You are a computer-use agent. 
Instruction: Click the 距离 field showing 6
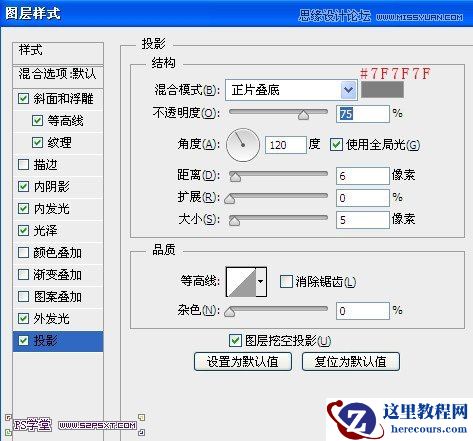pos(363,176)
